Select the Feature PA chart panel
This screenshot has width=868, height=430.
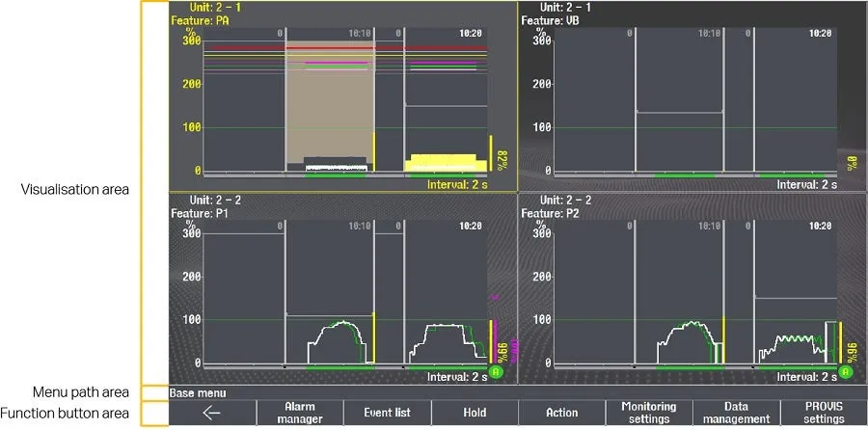pyautogui.click(x=342, y=96)
